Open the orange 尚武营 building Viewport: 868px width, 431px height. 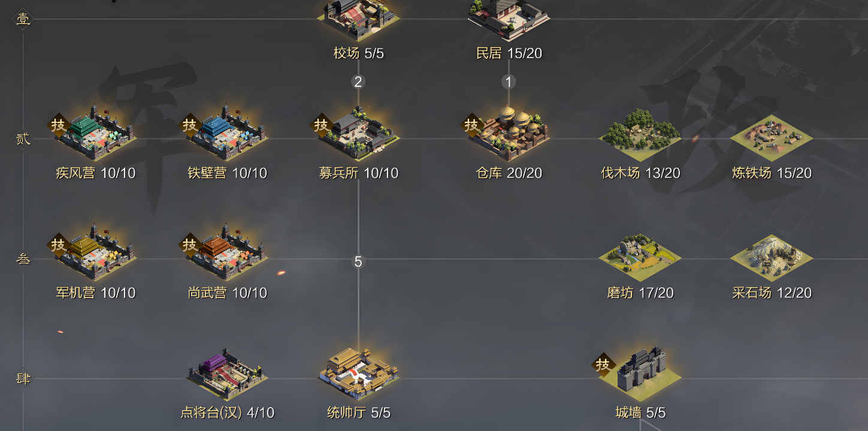tap(228, 255)
